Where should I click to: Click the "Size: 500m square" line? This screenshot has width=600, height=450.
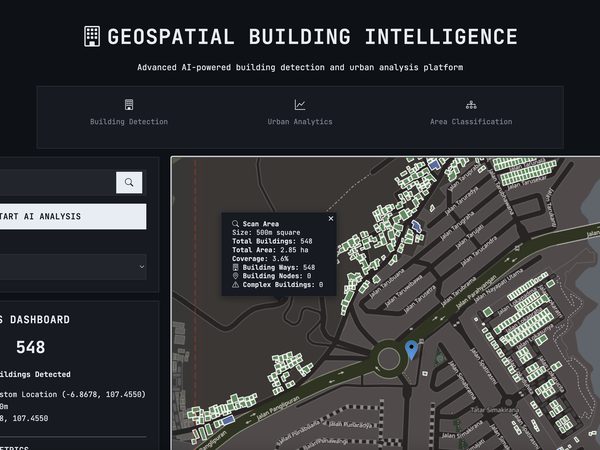point(266,232)
